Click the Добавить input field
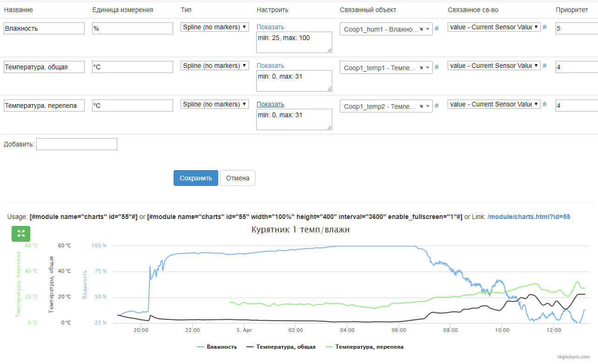Viewport: 598px width, 364px height. 77,144
